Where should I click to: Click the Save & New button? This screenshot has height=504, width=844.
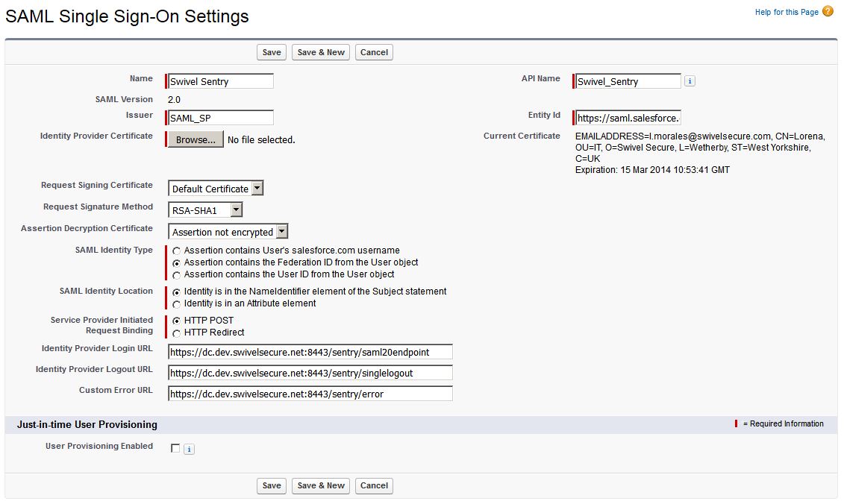pos(320,52)
